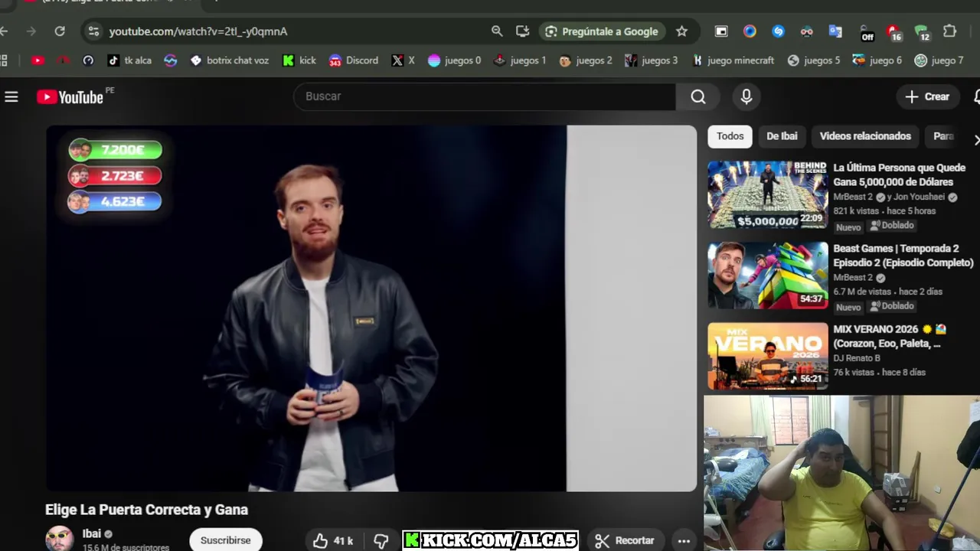The width and height of the screenshot is (980, 551).
Task: Open the juegos 5 bookmark
Action: [814, 60]
